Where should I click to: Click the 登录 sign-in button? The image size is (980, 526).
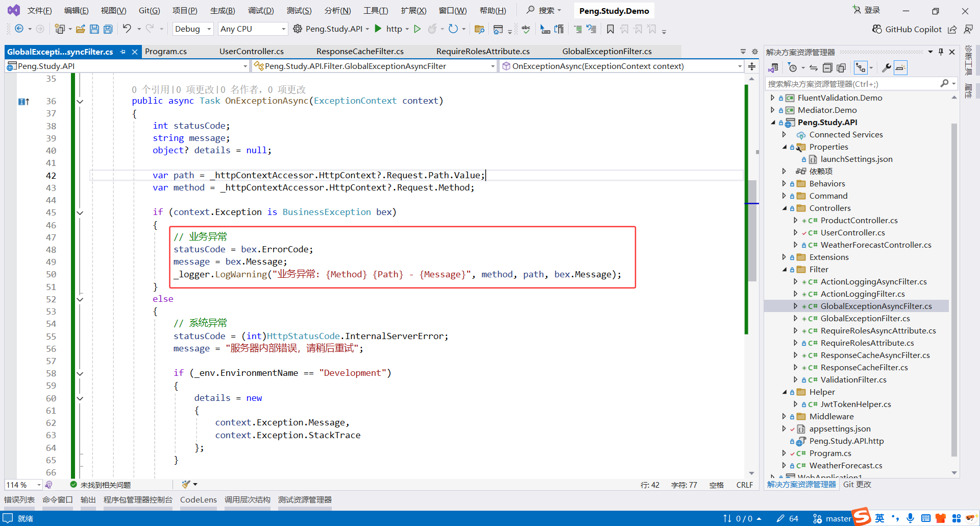(866, 10)
